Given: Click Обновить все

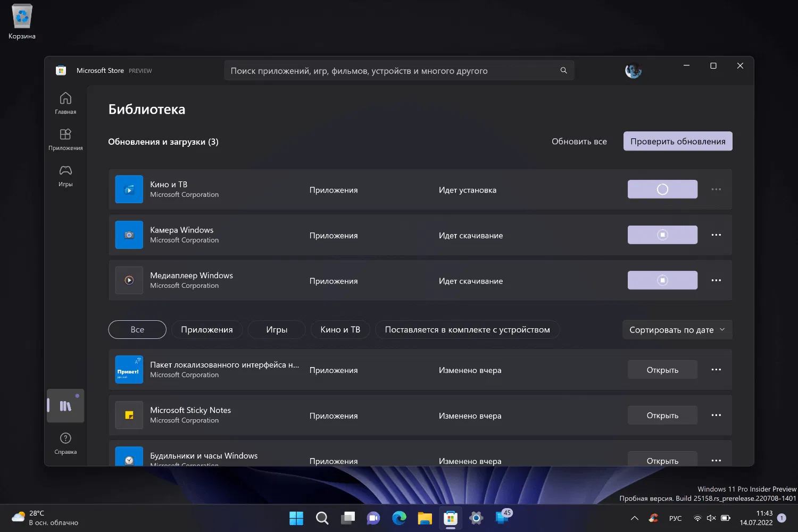Looking at the screenshot, I should pos(579,142).
